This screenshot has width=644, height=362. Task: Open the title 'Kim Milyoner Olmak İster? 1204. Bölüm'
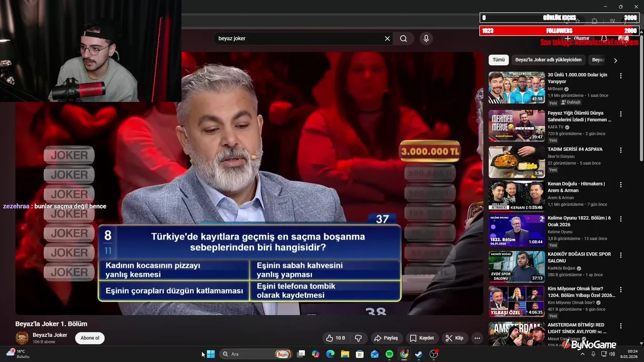point(581,292)
